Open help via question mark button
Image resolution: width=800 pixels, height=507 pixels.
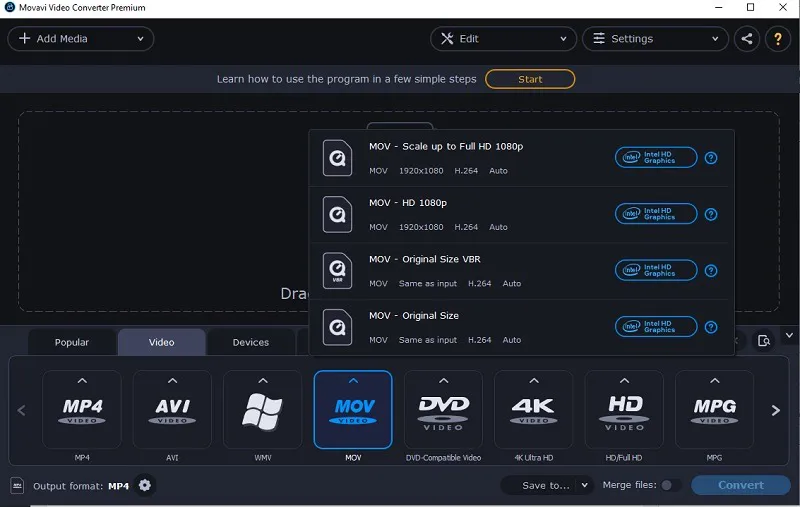(778, 39)
